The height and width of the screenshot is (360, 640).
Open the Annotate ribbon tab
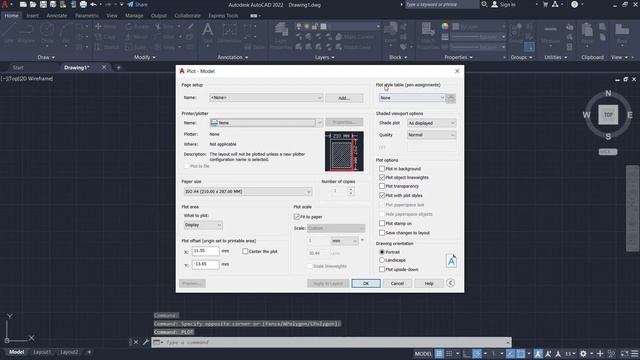click(x=57, y=16)
